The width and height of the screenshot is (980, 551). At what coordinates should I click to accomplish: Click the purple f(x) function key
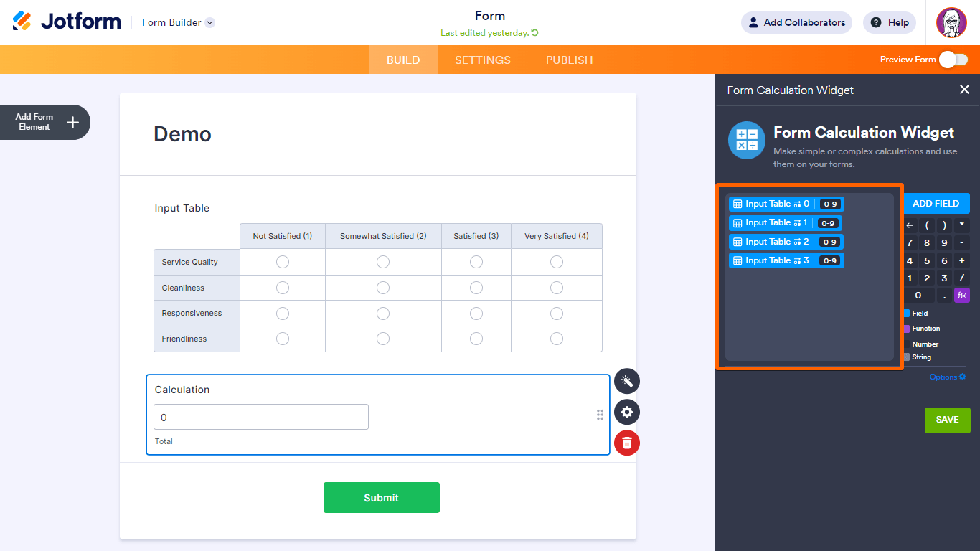(x=962, y=295)
